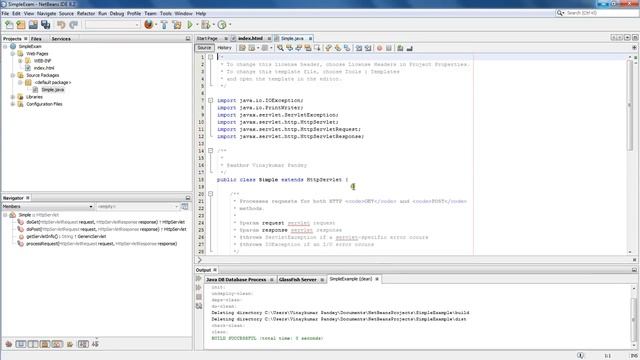Click the first Navigator bottom filter icon

click(x=9, y=344)
